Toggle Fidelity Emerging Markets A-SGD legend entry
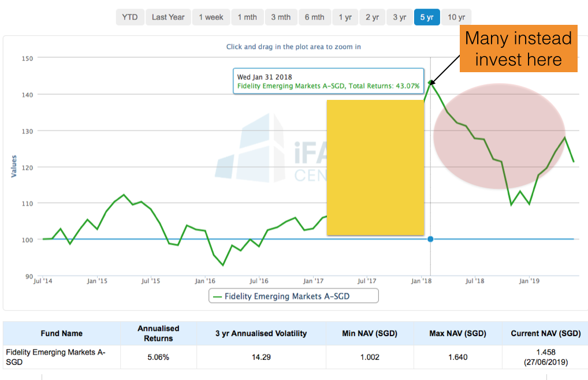The image size is (588, 380). click(287, 296)
